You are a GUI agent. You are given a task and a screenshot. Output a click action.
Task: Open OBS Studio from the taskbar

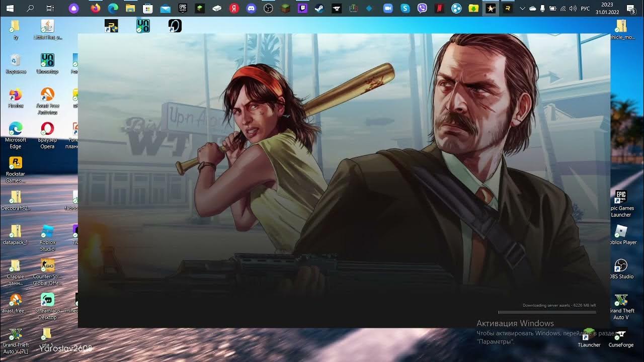(268, 8)
